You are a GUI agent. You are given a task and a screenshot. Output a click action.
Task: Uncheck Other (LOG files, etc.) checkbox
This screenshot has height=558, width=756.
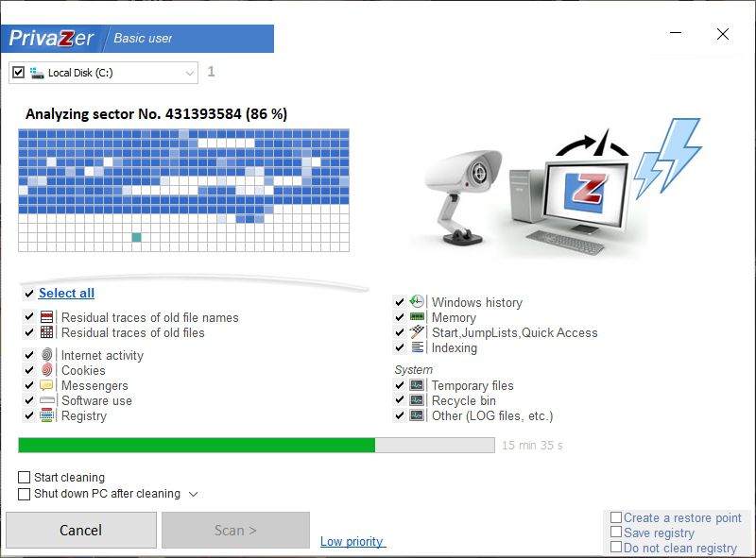pos(399,415)
